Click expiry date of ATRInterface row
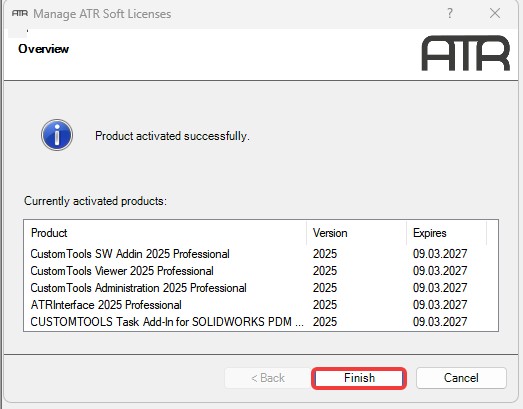Image resolution: width=523 pixels, height=409 pixels. [x=440, y=305]
